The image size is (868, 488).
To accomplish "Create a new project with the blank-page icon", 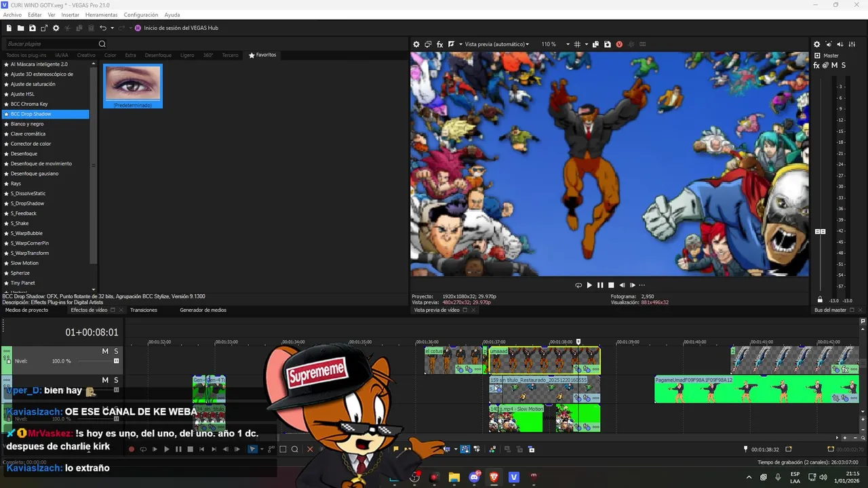I will [9, 28].
